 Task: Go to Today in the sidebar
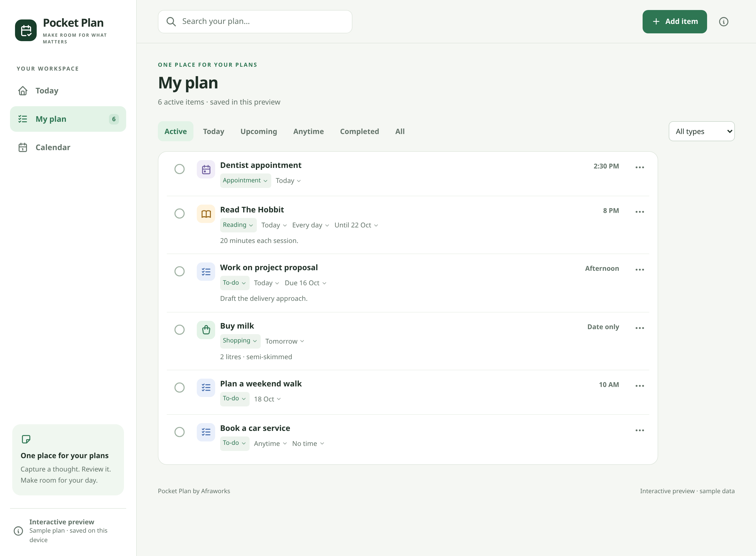pos(68,91)
